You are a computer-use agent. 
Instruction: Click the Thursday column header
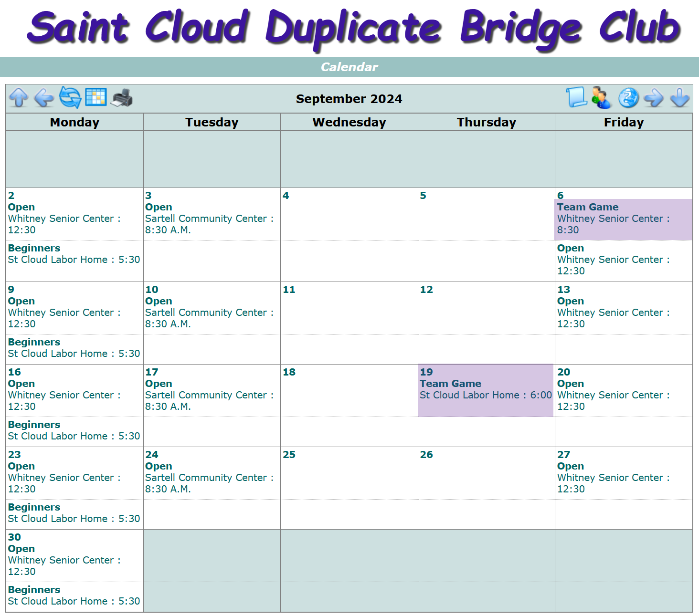(487, 122)
